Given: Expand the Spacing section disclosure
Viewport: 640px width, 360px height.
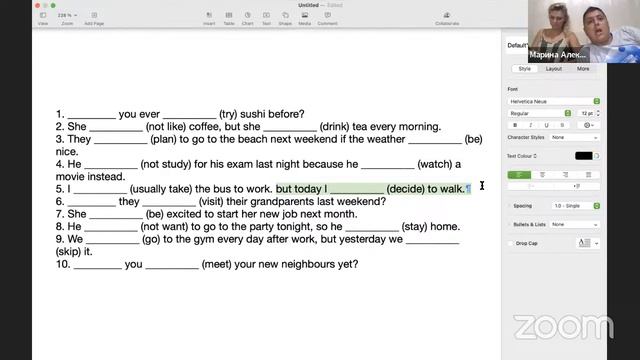Looking at the screenshot, I should pyautogui.click(x=510, y=206).
